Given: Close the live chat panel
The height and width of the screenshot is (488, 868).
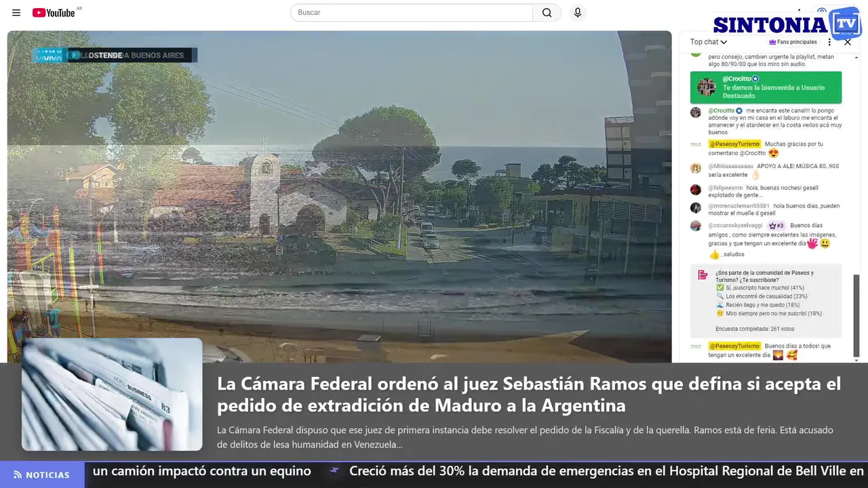Looking at the screenshot, I should (x=848, y=42).
